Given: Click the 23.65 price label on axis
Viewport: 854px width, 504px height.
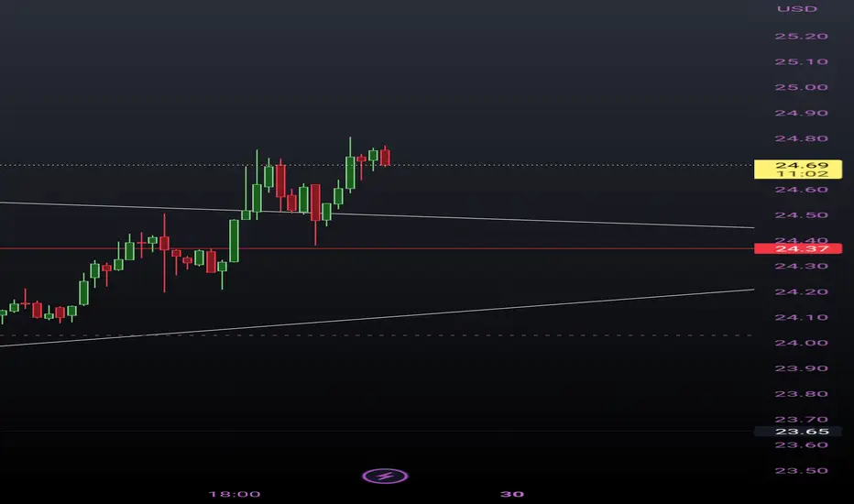Looking at the screenshot, I should pos(798,432).
